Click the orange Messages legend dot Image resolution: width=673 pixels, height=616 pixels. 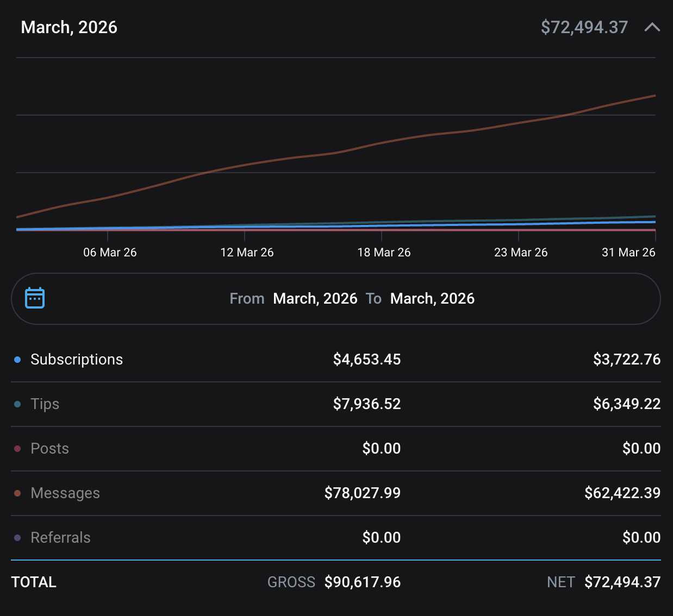pos(17,493)
